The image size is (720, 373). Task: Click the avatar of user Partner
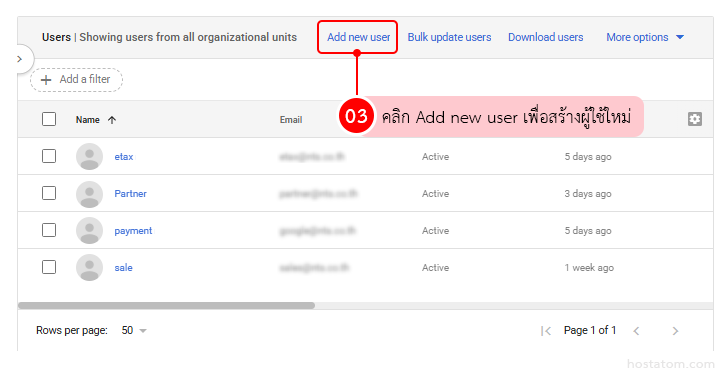tap(89, 194)
